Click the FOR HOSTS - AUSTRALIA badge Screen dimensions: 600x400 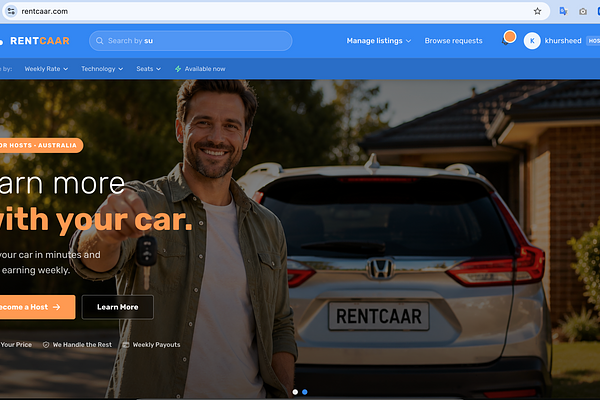(41, 145)
